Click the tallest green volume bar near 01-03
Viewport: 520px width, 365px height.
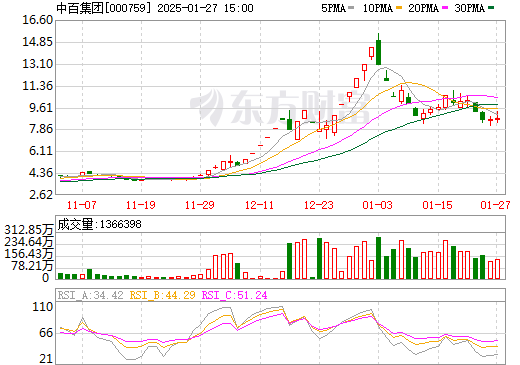[378, 258]
